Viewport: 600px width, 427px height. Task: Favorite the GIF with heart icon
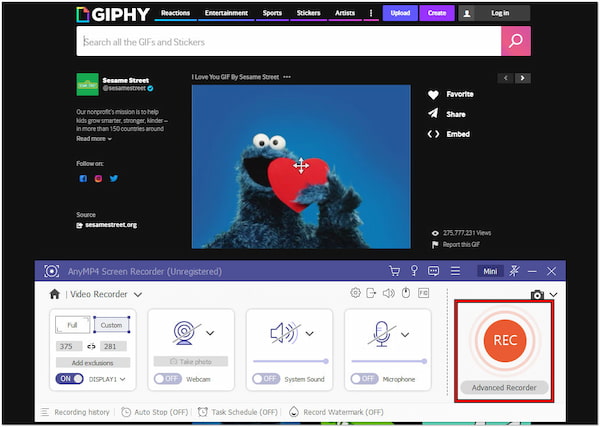click(x=433, y=94)
